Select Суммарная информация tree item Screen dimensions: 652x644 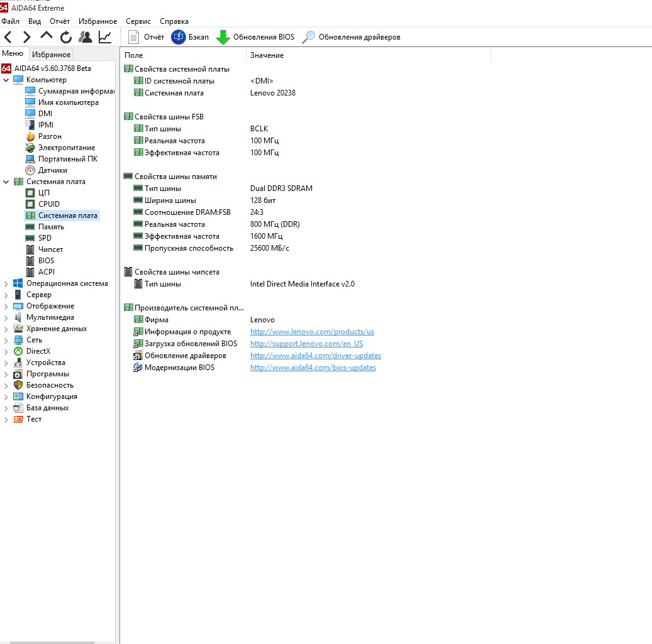69,91
